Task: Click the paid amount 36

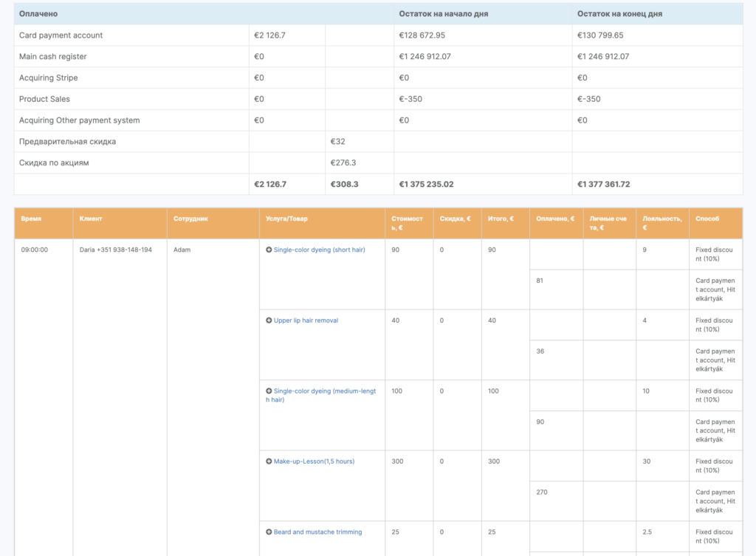Action: click(540, 351)
